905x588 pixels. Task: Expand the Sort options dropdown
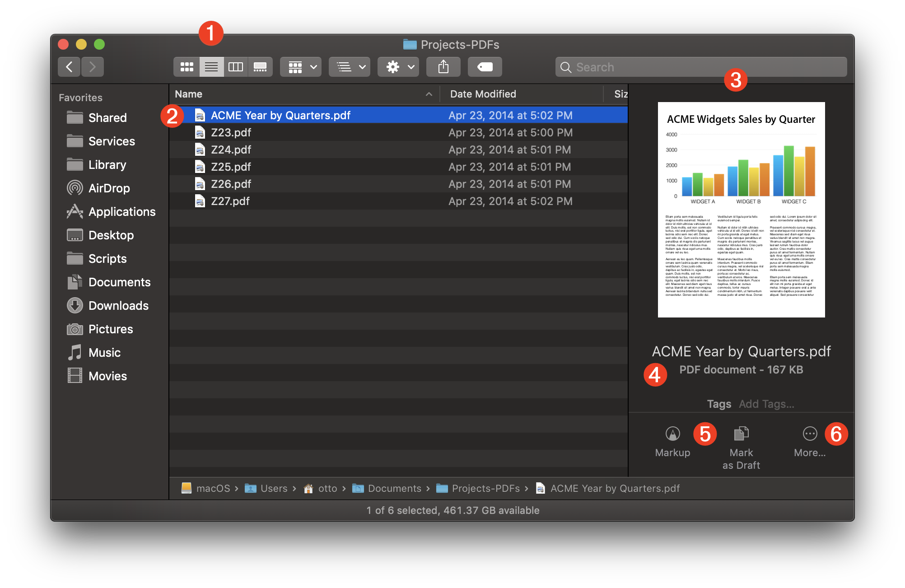[x=350, y=67]
